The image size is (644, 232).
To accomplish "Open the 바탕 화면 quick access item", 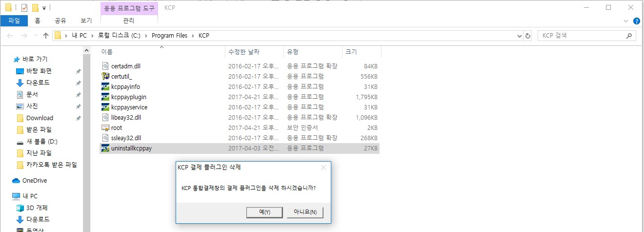I will (39, 71).
